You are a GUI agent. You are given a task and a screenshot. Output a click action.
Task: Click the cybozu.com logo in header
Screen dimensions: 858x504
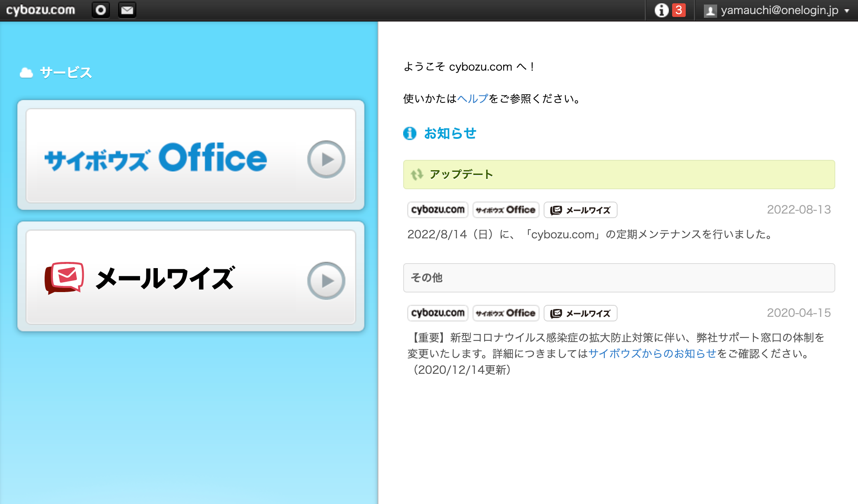(40, 10)
